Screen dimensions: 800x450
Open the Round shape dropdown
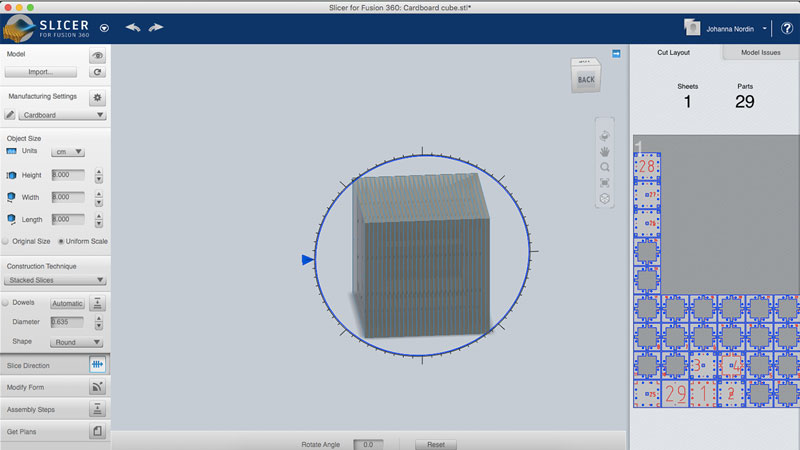click(76, 342)
